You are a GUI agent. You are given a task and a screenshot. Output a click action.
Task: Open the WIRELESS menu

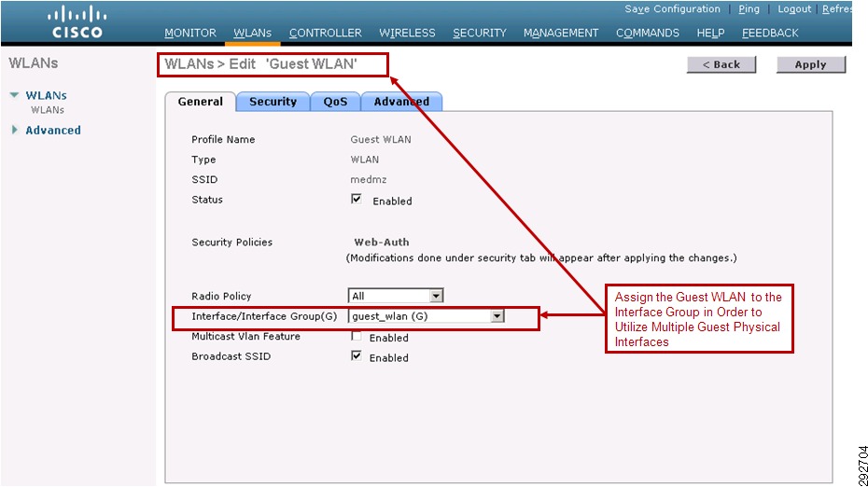[407, 34]
